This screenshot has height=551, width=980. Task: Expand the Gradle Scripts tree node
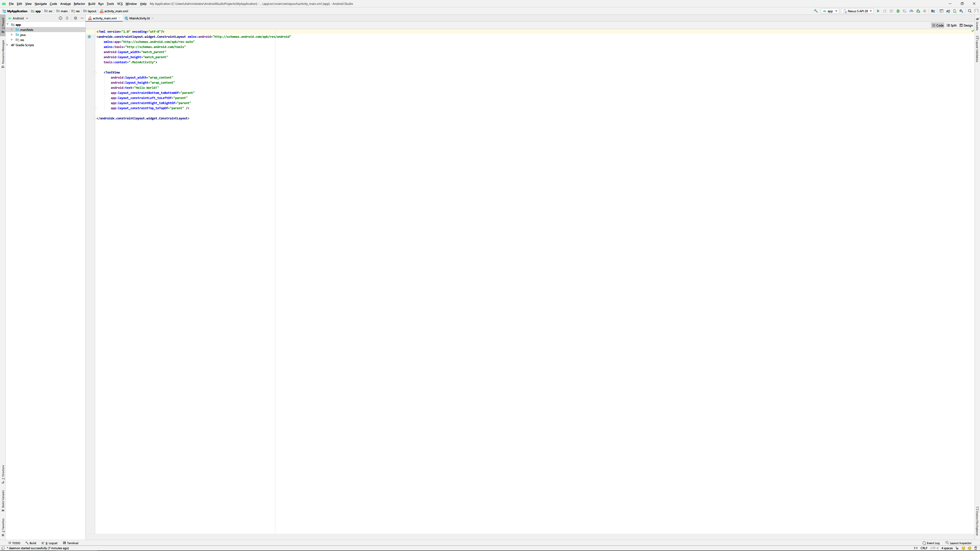pyautogui.click(x=8, y=45)
